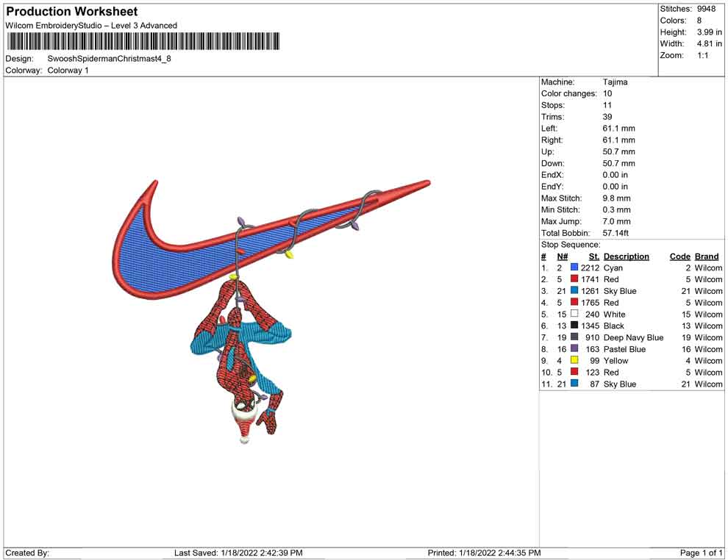Click the Deep Navy Blue swatch

tap(574, 337)
